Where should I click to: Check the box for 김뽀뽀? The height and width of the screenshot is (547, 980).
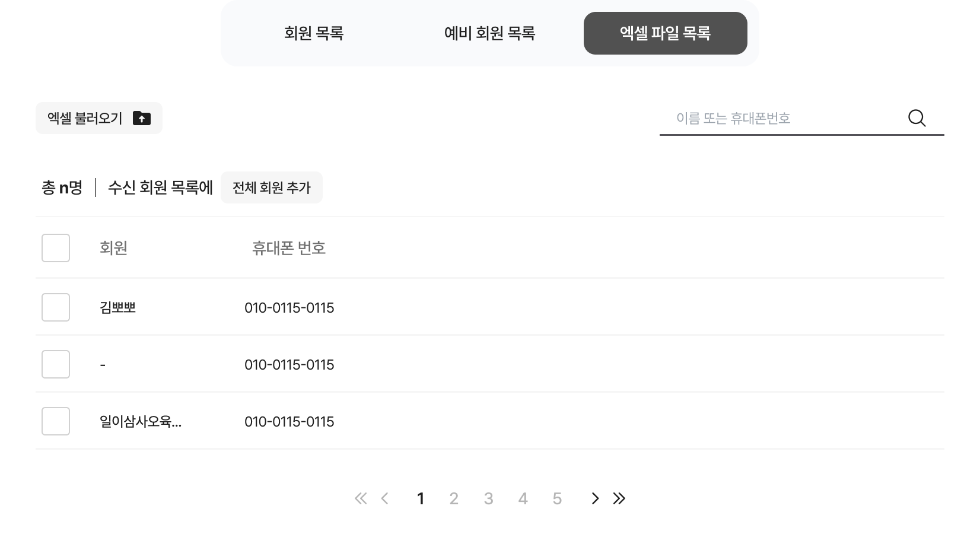[56, 307]
